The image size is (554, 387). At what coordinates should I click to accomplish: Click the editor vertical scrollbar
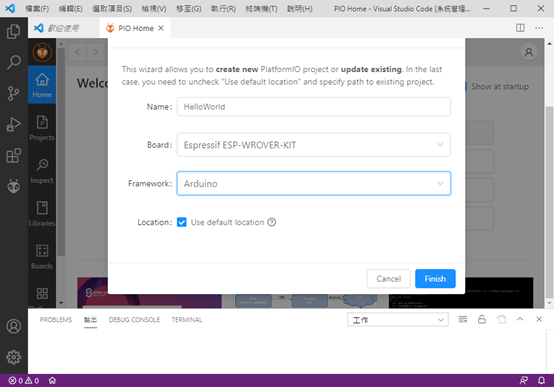click(549, 201)
